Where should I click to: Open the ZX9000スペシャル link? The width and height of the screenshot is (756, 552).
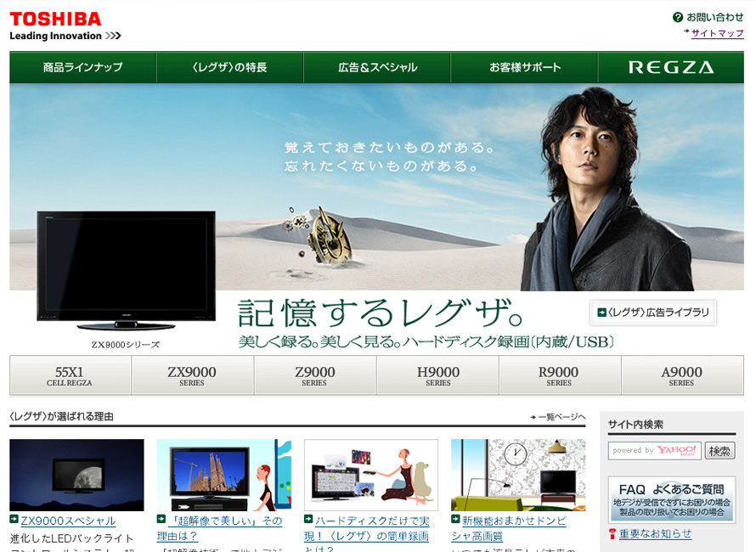click(x=68, y=521)
